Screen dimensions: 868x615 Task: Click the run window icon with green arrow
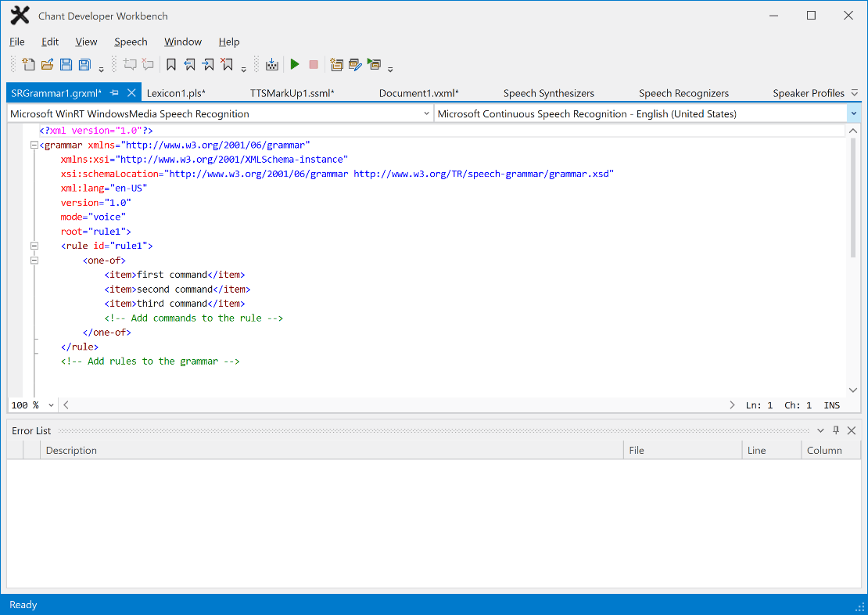pyautogui.click(x=374, y=64)
